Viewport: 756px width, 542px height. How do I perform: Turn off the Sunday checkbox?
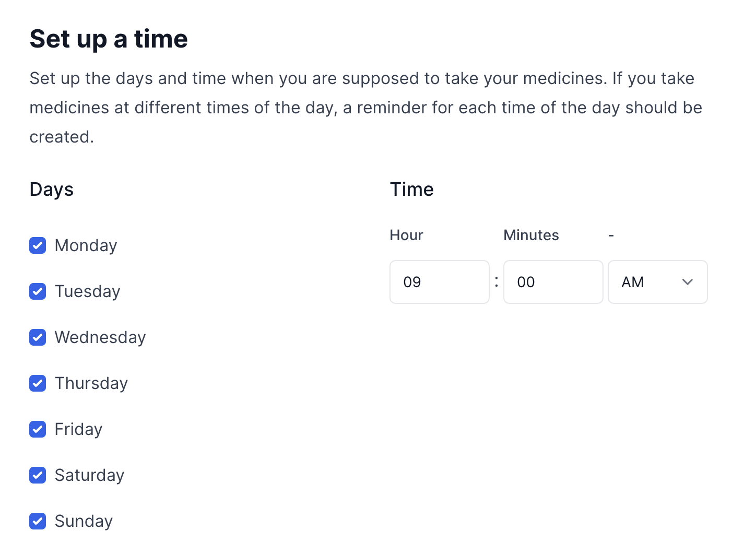[x=38, y=521]
